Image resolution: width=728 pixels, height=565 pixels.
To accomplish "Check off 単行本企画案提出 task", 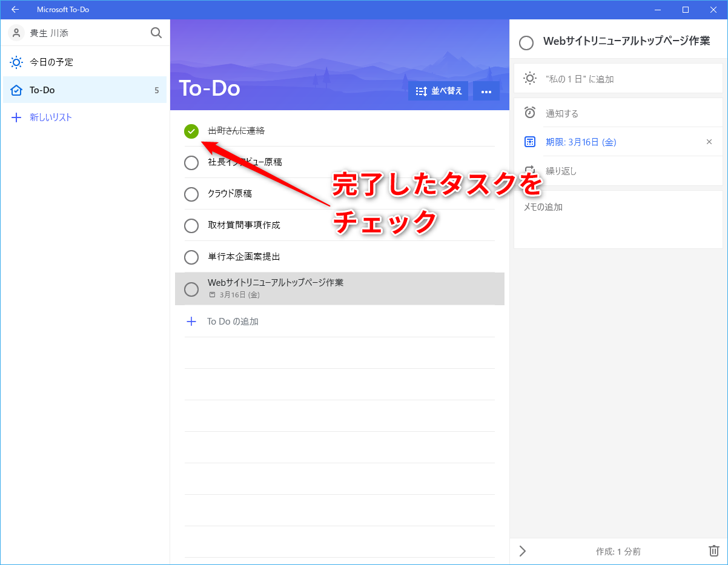I will coord(191,257).
